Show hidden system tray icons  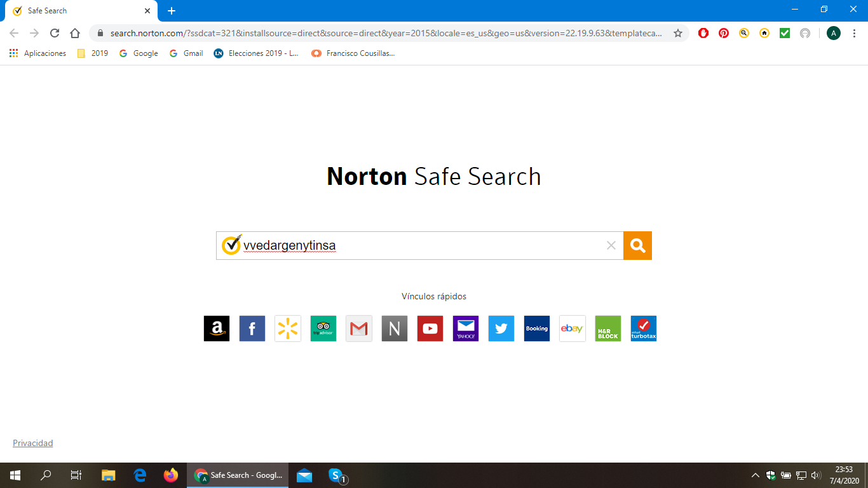[756, 475]
